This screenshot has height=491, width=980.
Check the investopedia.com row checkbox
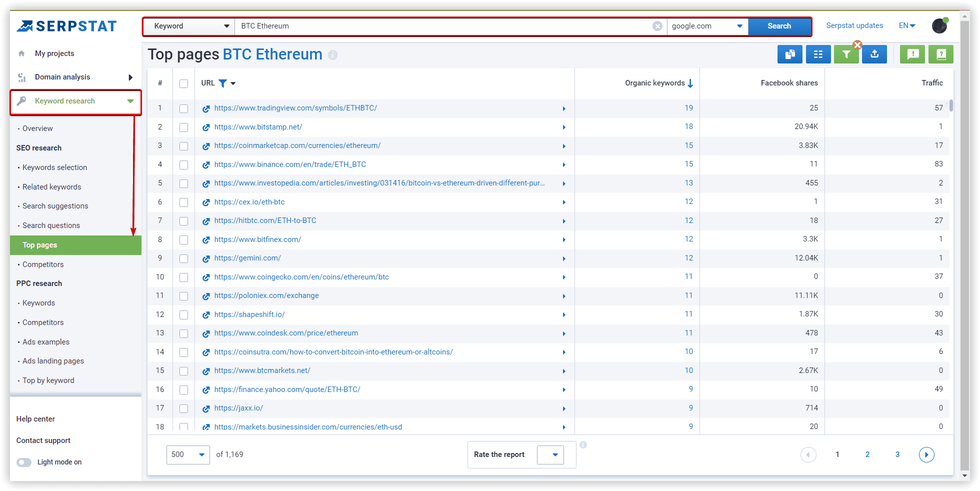184,183
